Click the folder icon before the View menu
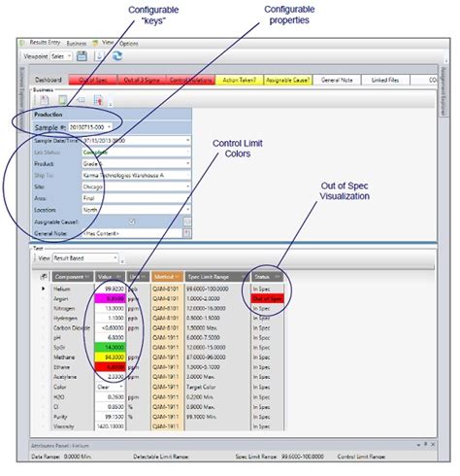460x476 pixels. point(95,43)
